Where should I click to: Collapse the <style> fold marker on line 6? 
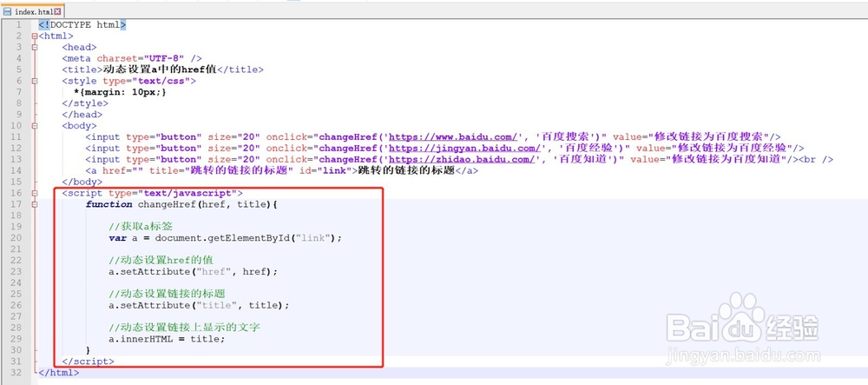pos(35,81)
